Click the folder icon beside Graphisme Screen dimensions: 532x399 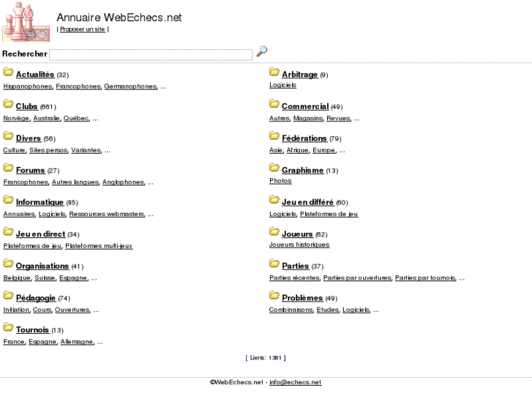(274, 168)
